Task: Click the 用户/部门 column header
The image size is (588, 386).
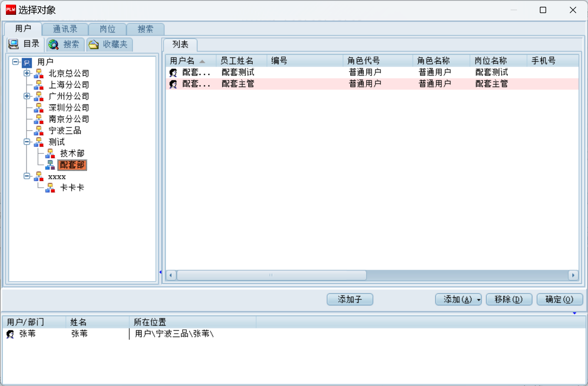Action: tap(34, 323)
